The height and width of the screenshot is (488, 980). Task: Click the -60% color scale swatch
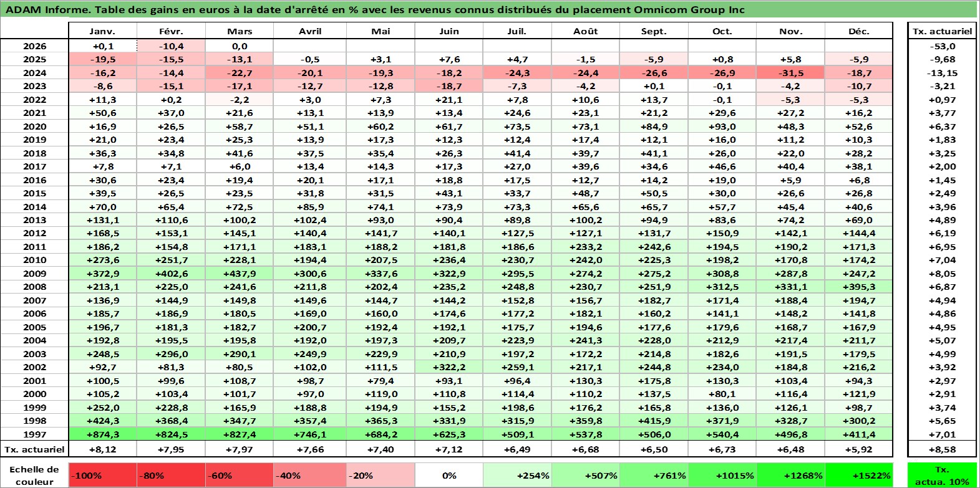[x=240, y=475]
